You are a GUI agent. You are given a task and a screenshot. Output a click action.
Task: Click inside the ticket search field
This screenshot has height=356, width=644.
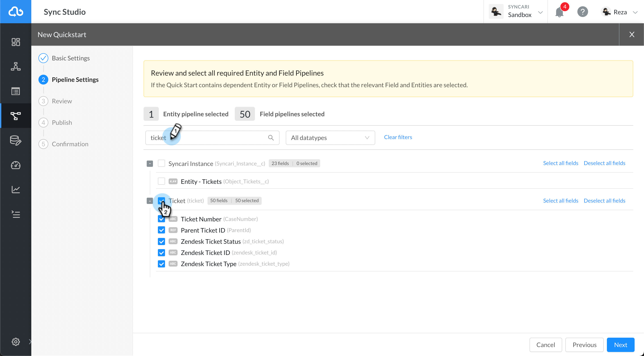click(x=212, y=138)
